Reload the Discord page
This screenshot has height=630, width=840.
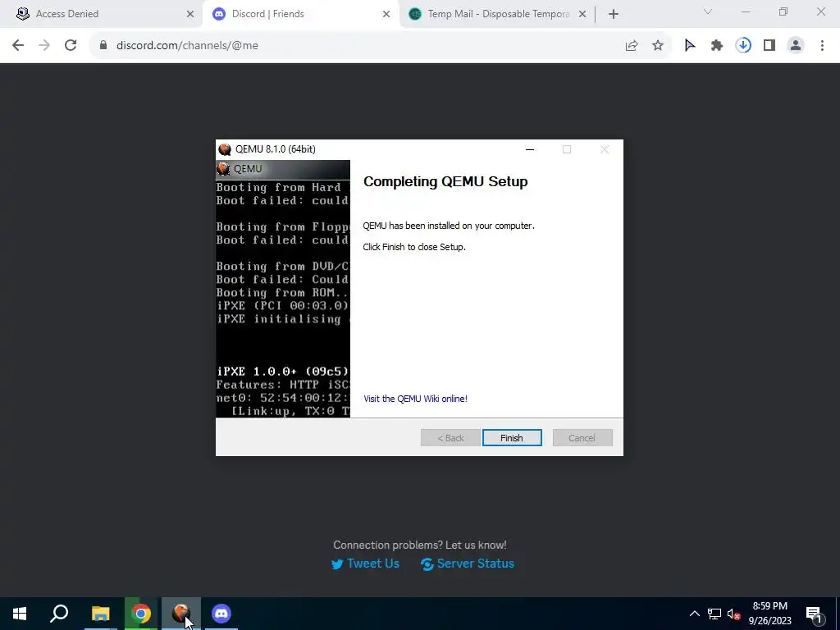point(71,46)
